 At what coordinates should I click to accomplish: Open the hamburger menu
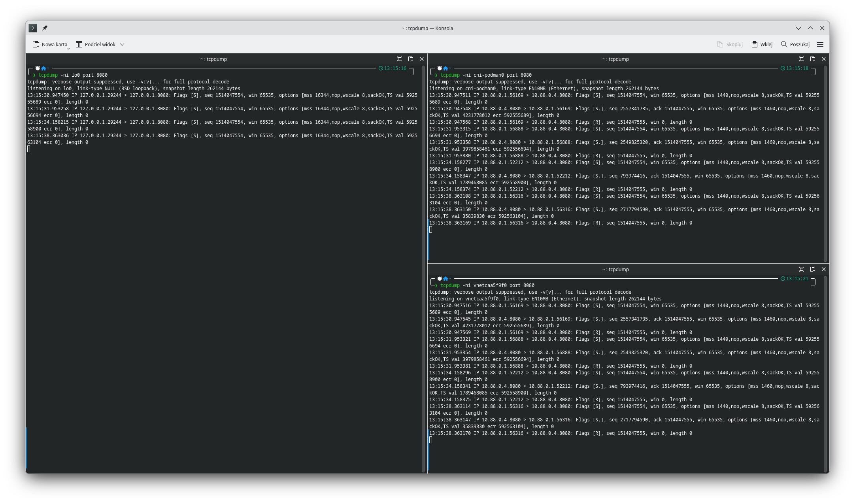pos(820,44)
